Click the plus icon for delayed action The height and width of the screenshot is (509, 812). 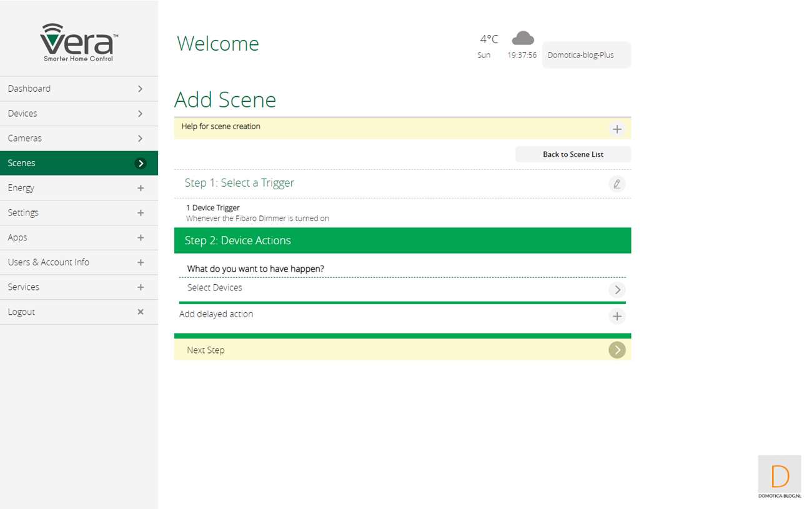(x=616, y=316)
